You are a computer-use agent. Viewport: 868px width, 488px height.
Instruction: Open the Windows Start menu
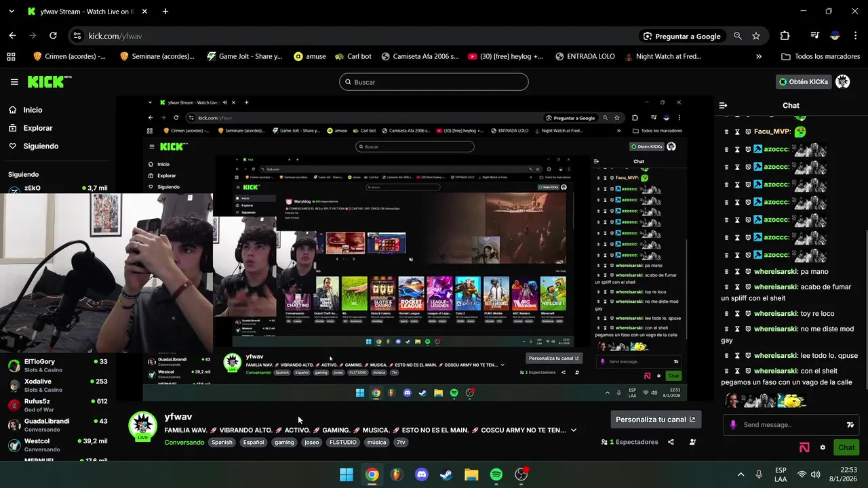tap(347, 474)
